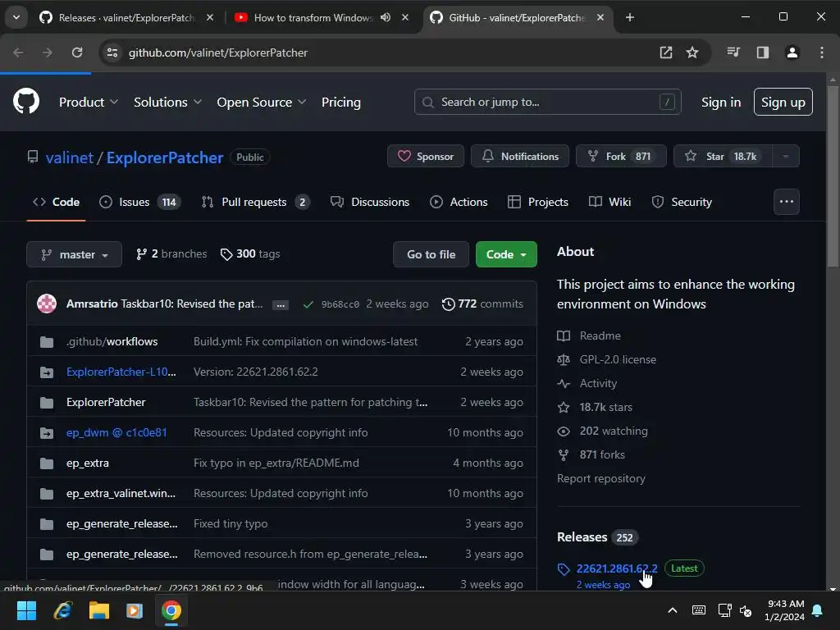The image size is (840, 630).
Task: Open the 300 tags link
Action: (250, 254)
